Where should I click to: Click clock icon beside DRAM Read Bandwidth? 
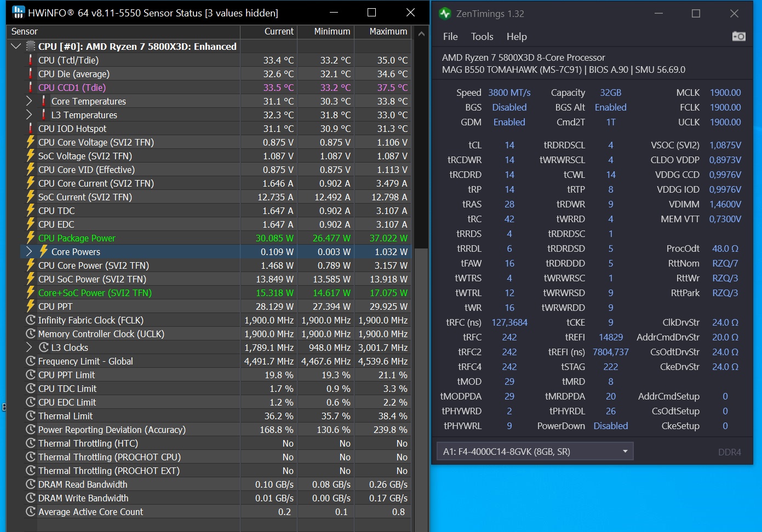(x=31, y=484)
